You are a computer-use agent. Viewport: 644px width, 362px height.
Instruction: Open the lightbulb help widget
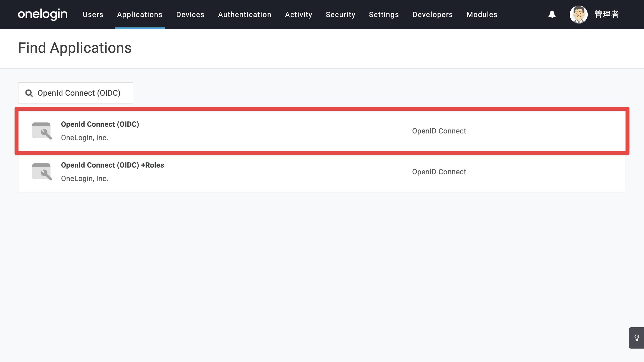pyautogui.click(x=636, y=338)
